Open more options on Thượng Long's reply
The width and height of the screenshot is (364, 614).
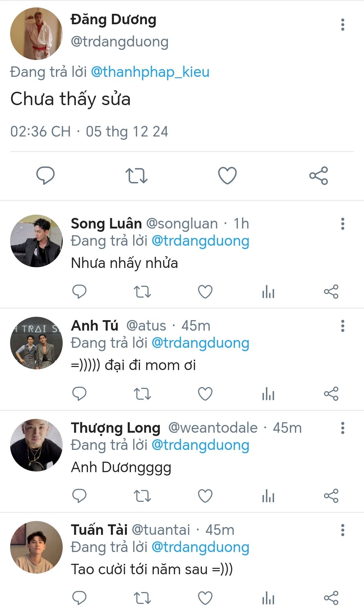tap(342, 428)
